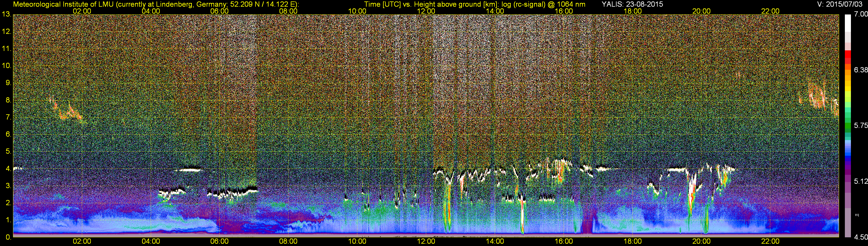The height and width of the screenshot is (246, 868).
Task: Click the 5.75 colorbar value
Action: pos(860,126)
